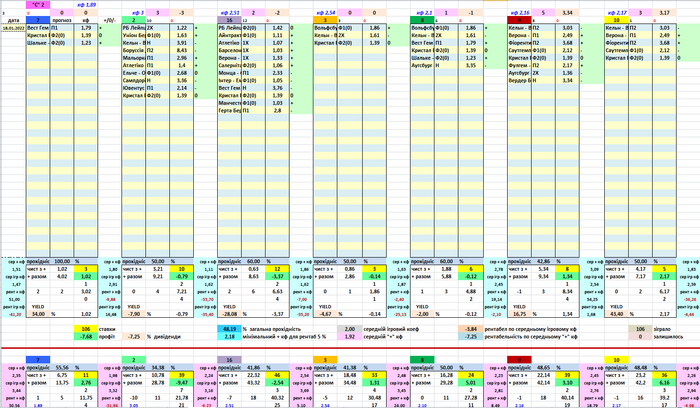Select the odds value 3,91

click(181, 43)
